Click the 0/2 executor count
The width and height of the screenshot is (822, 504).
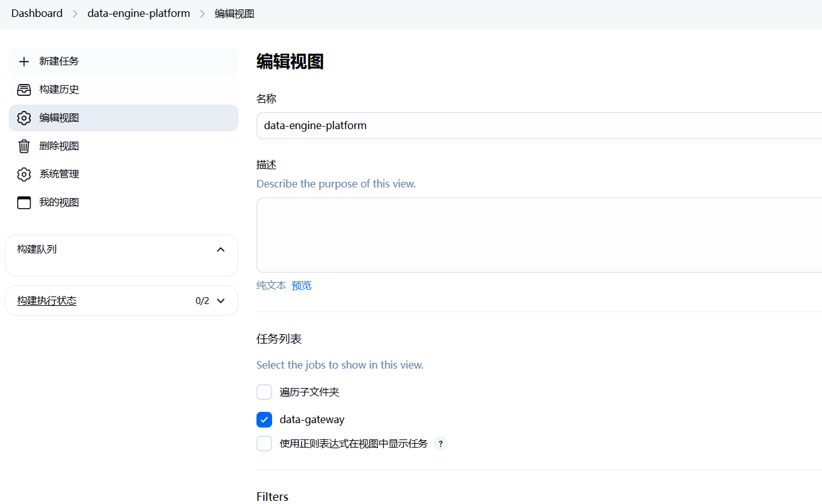click(203, 301)
